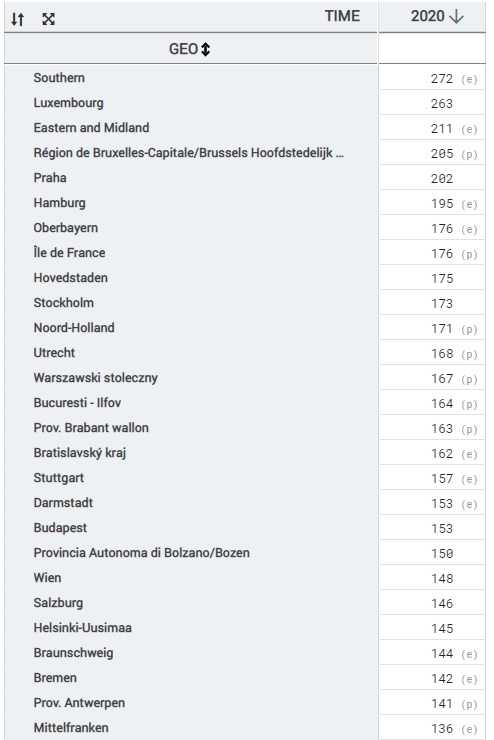Select the Hamburg row label

[x=59, y=203]
